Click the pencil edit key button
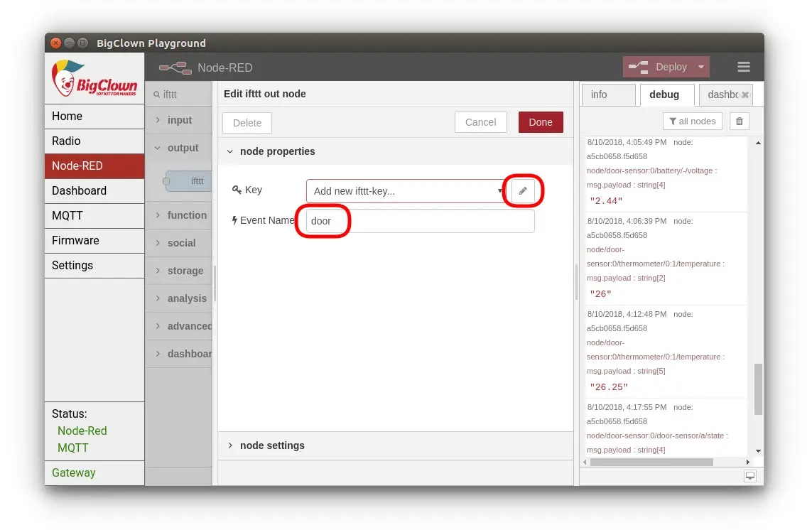The height and width of the screenshot is (530, 812). (x=523, y=190)
